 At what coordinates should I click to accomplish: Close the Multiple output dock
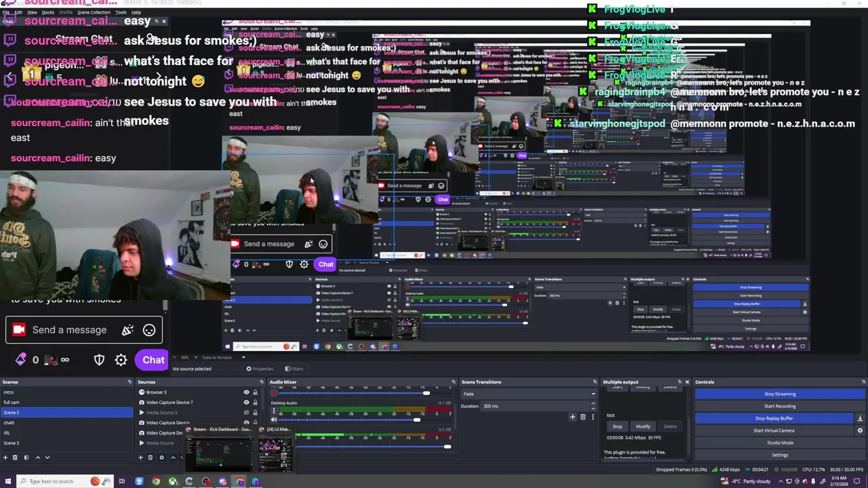[x=687, y=382]
